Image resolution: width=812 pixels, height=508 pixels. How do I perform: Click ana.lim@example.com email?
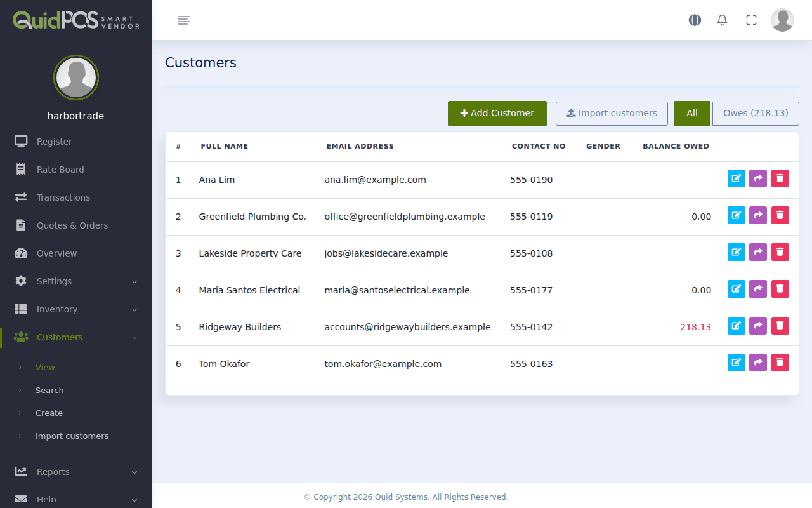(x=376, y=180)
